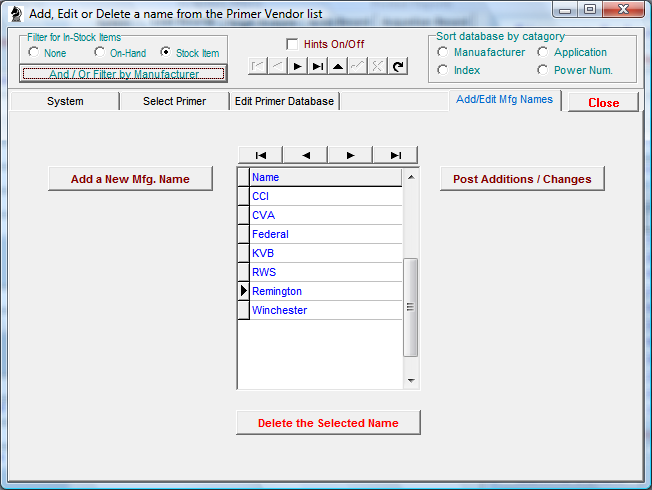
Task: Go to next name with grid navigator
Action: tap(351, 155)
